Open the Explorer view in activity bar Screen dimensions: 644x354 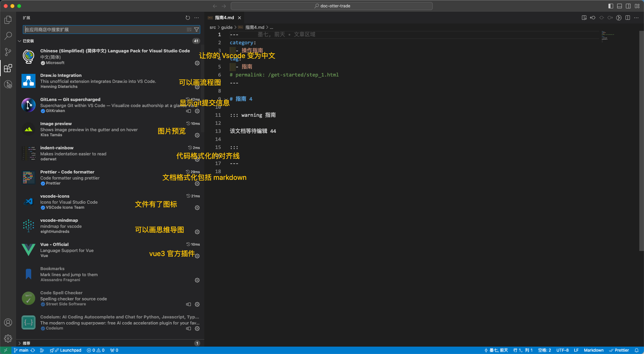click(x=8, y=20)
